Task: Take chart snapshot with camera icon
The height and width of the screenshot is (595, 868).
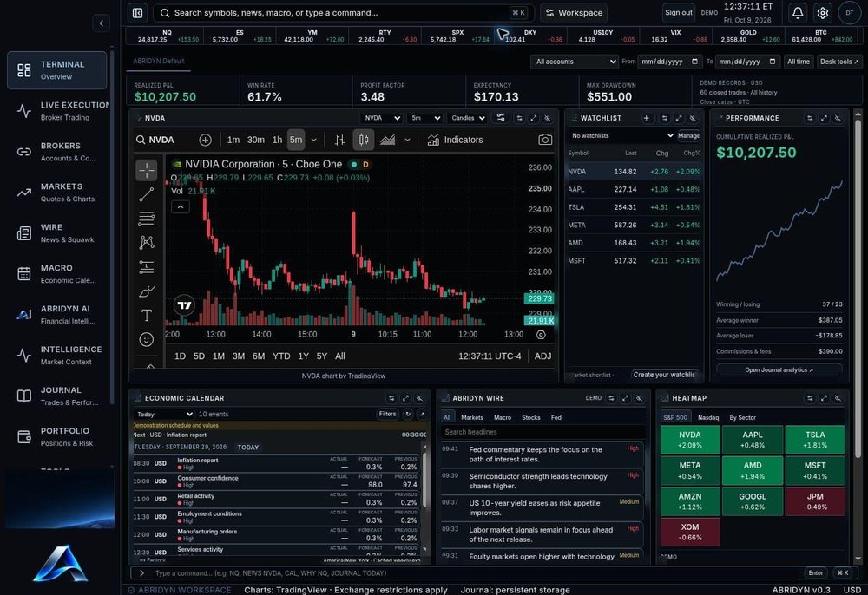Action: 545,140
